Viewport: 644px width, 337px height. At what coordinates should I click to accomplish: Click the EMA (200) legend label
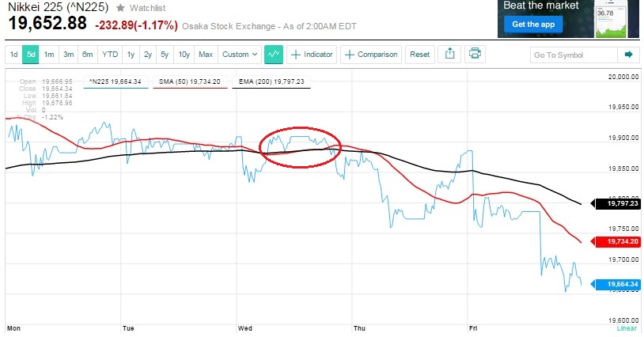click(x=271, y=81)
